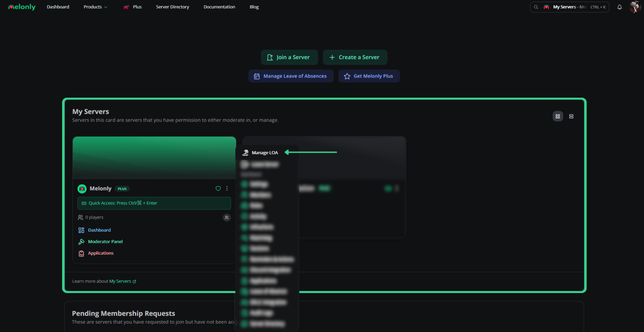Open Applications link on Melonly card

point(101,253)
